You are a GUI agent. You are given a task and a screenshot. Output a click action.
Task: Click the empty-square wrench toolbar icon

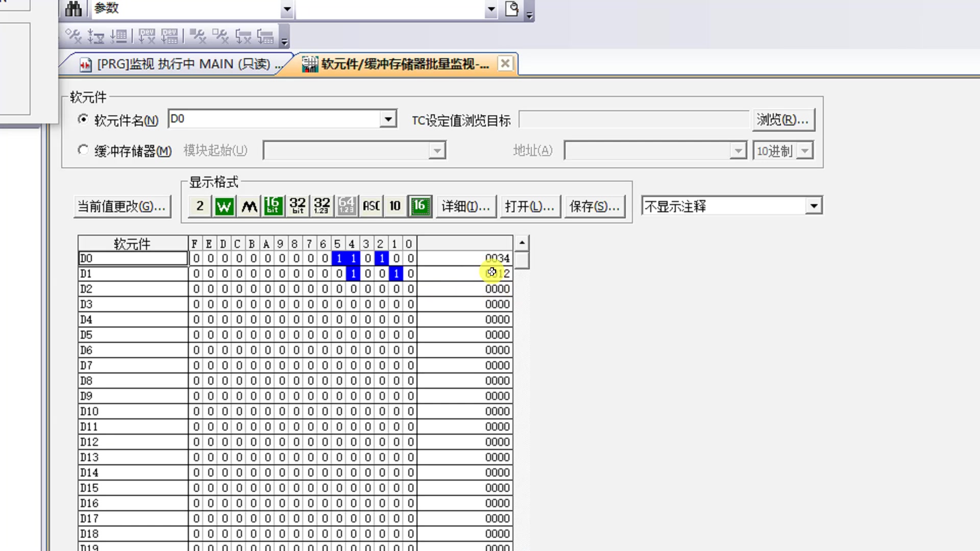coord(220,36)
